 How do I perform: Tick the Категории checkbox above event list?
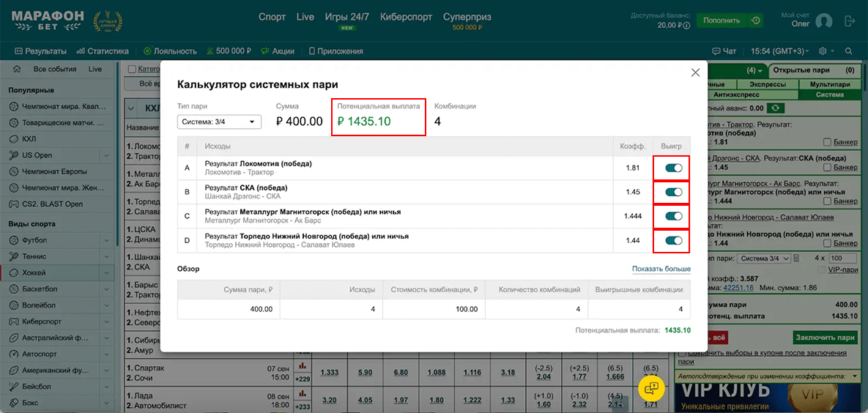(132, 70)
